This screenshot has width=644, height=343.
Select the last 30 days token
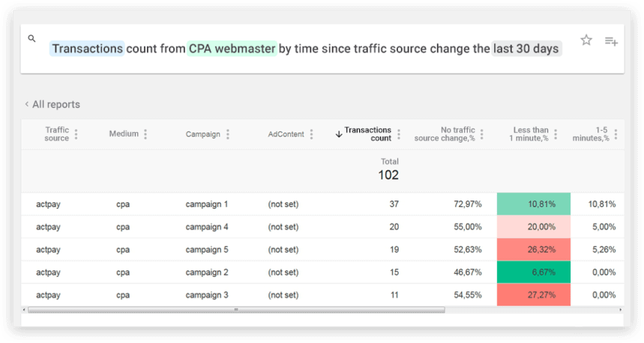[526, 49]
